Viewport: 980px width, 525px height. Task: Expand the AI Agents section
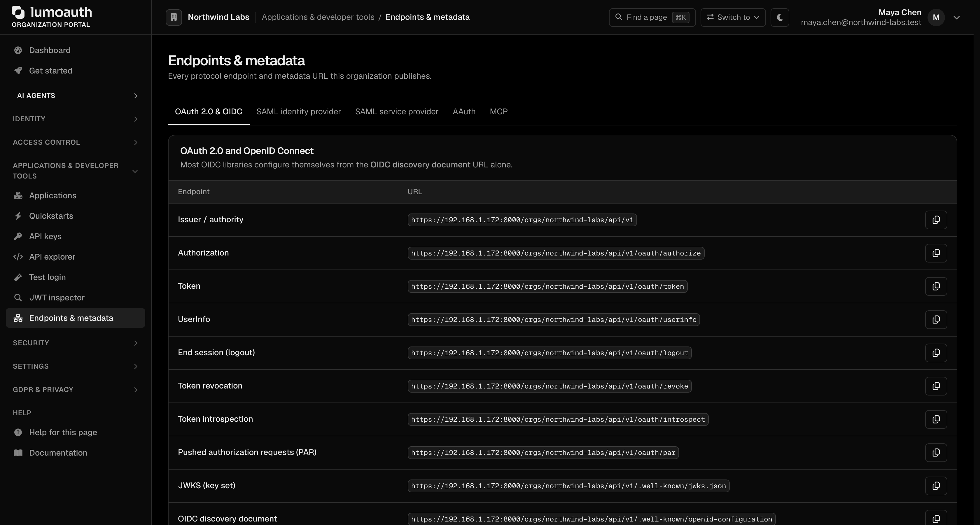(75, 95)
